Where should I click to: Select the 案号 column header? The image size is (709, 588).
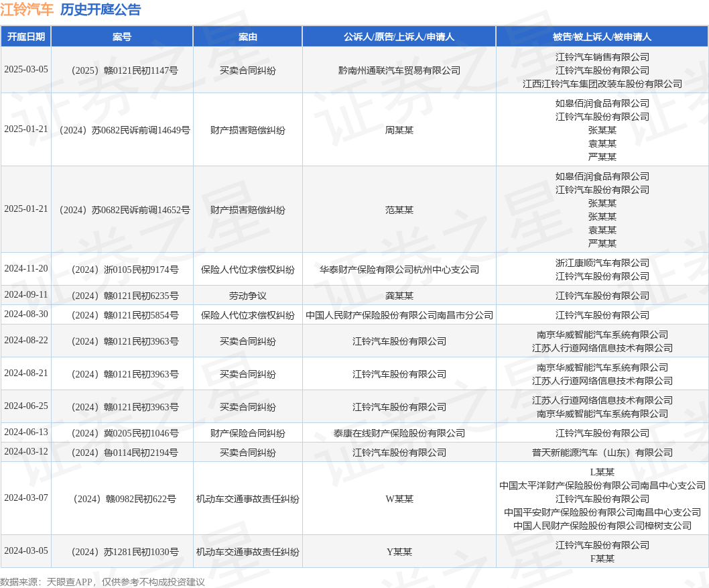(x=122, y=37)
